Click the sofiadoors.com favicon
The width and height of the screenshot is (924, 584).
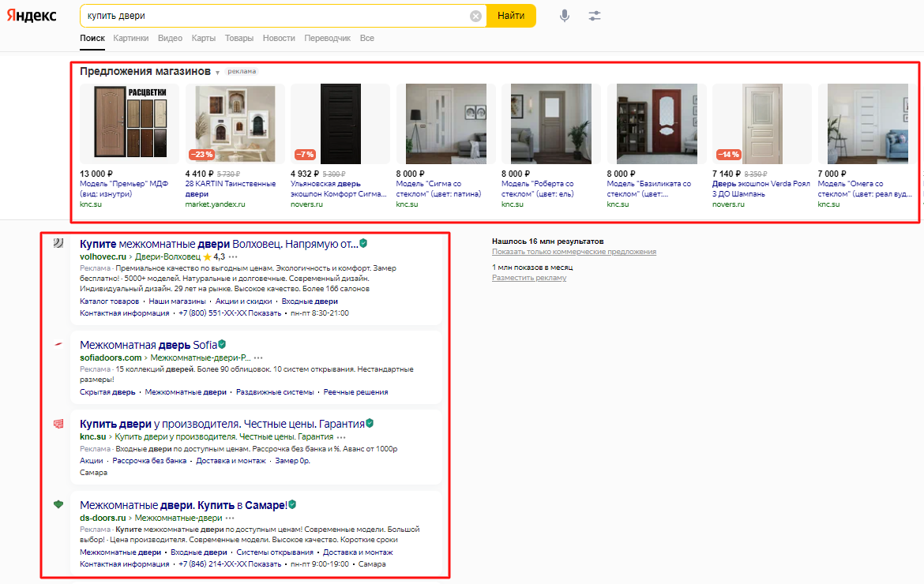[x=58, y=344]
